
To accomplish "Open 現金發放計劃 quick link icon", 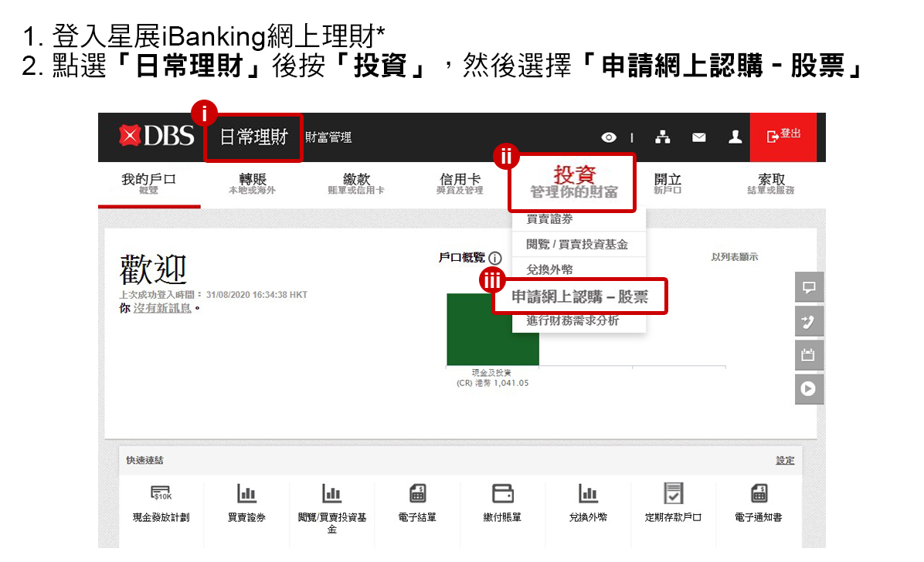I will pos(161,494).
